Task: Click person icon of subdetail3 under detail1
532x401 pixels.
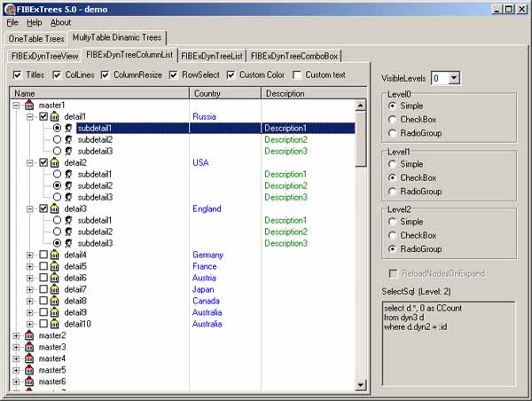Action: point(69,152)
